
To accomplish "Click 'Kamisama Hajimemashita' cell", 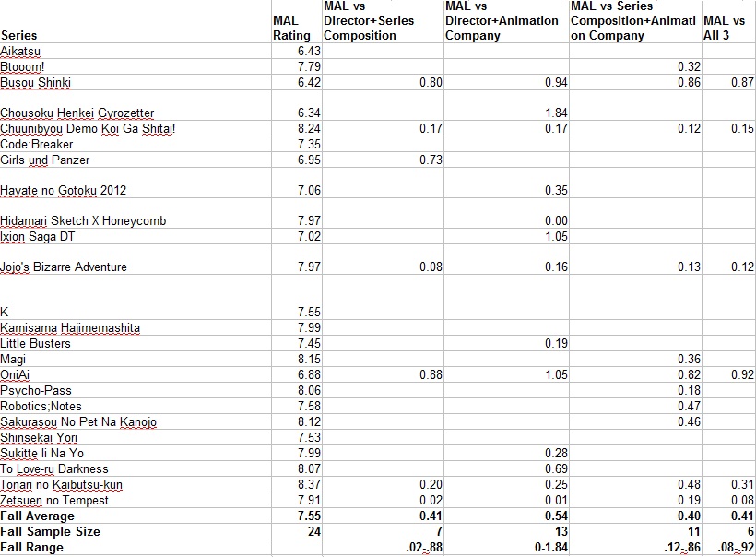I will 136,327.
